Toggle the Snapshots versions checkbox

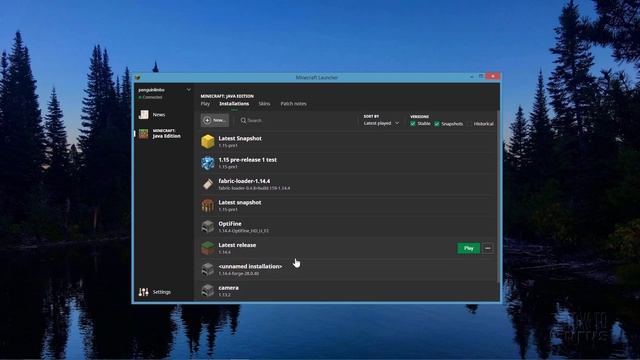click(x=437, y=123)
